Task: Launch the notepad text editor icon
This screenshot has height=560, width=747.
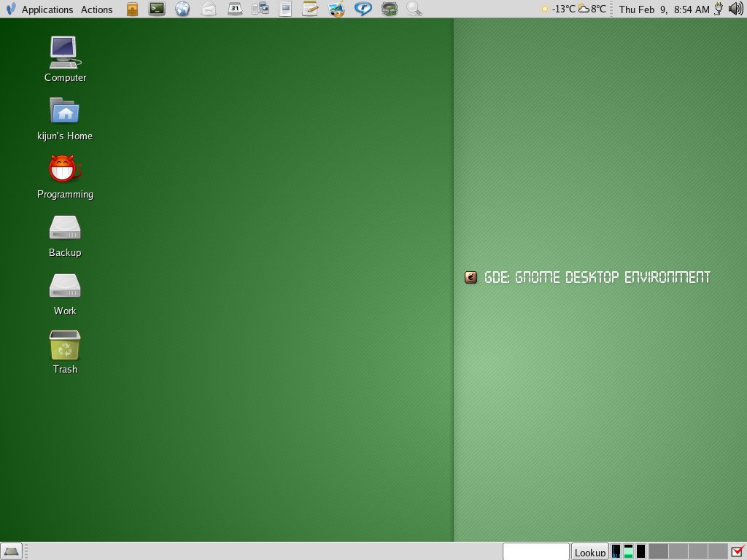Action: coord(310,9)
